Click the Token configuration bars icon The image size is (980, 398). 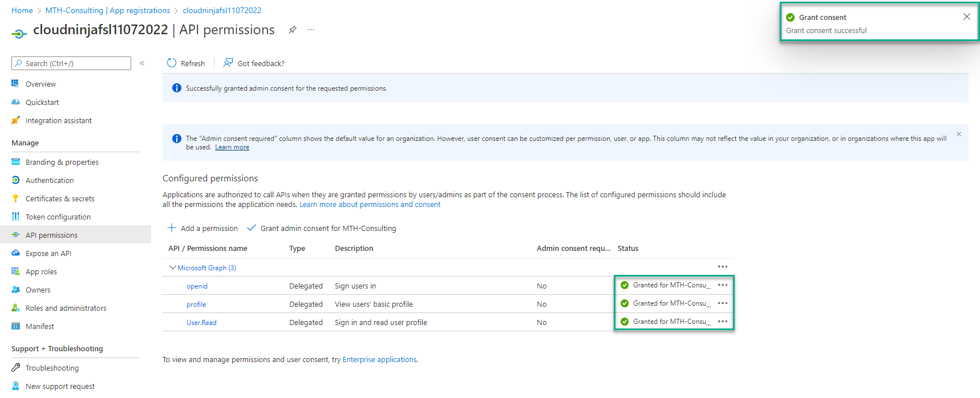tap(15, 217)
